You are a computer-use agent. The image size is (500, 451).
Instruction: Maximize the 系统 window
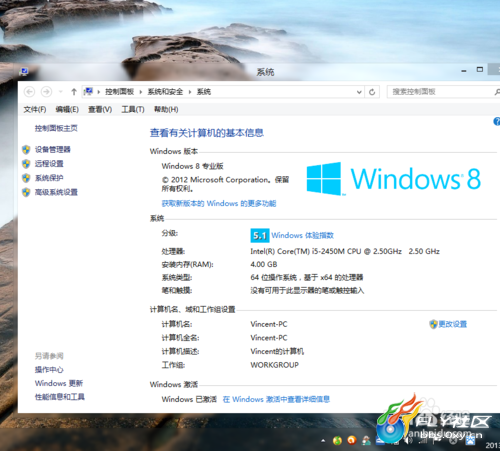click(x=480, y=70)
